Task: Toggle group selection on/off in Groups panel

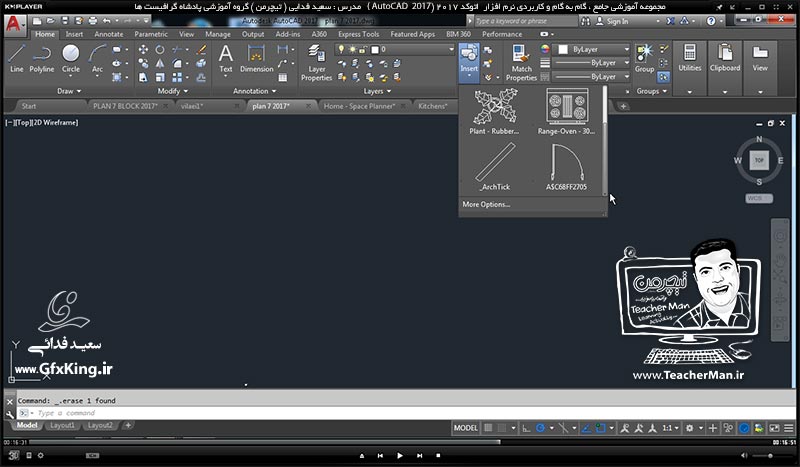Action: tap(663, 77)
